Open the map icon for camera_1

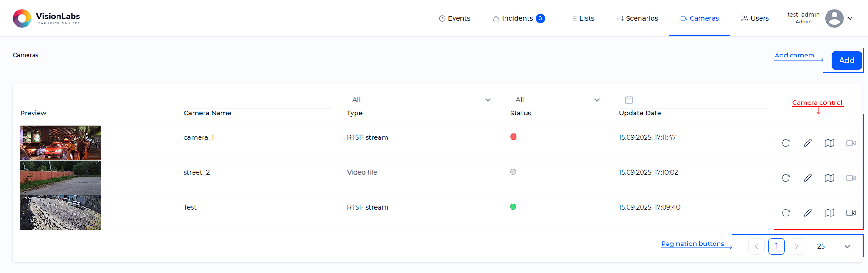829,143
